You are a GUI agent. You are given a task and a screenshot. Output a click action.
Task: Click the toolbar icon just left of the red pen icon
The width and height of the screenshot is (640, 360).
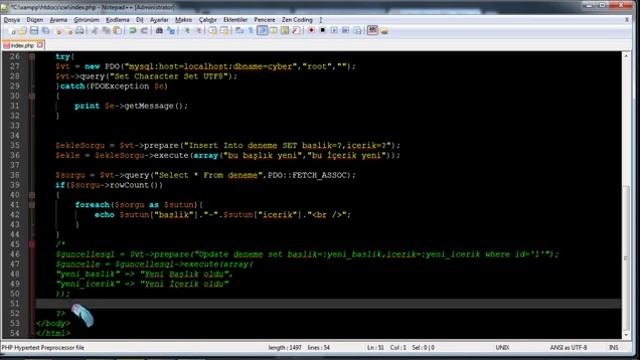point(285,31)
